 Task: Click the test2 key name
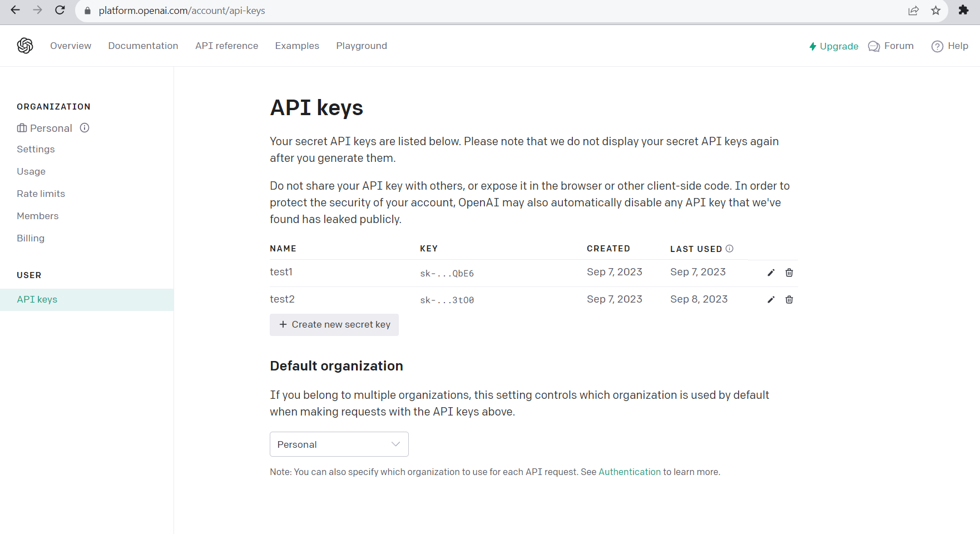click(x=282, y=299)
